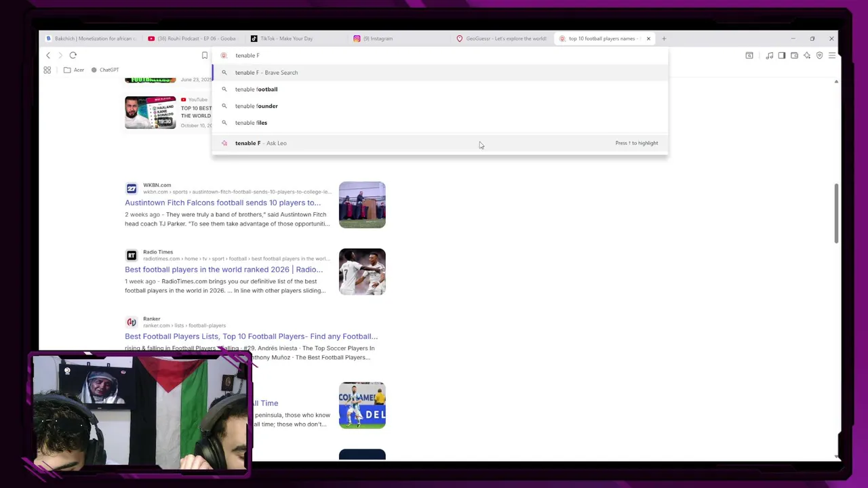Viewport: 868px width, 488px height.
Task: Click the tab search icon in toolbar
Action: (x=749, y=56)
